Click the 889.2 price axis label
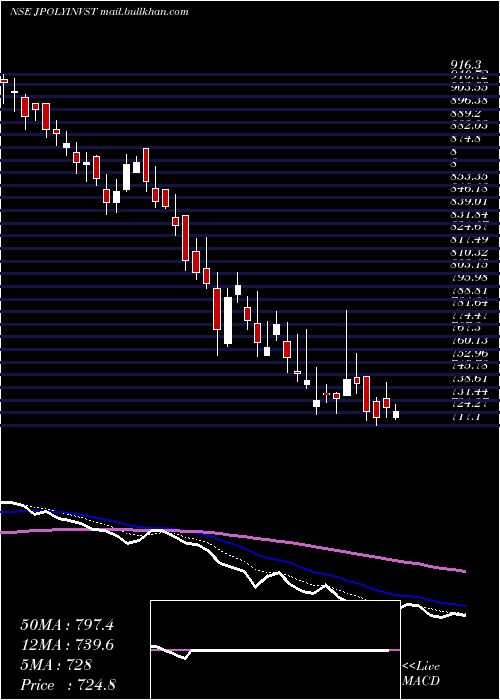The image size is (500, 700). point(464,113)
